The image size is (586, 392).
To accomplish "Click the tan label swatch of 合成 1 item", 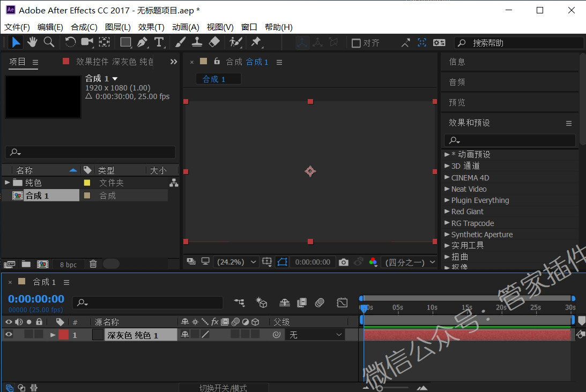I will point(87,195).
